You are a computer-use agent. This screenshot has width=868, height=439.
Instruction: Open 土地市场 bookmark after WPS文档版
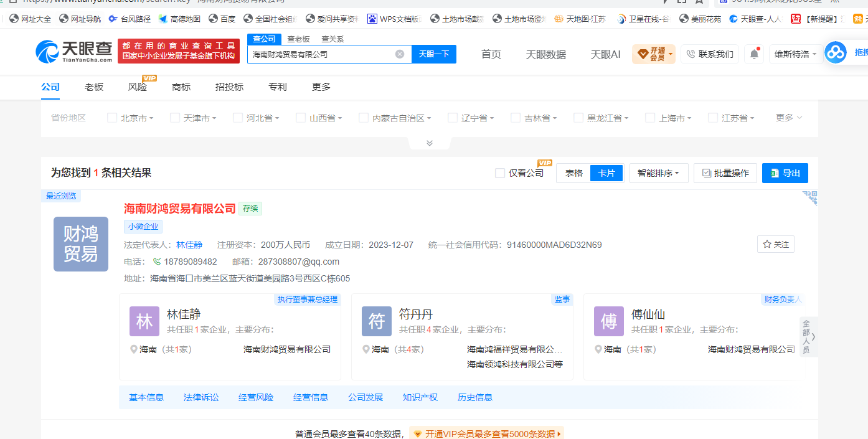(457, 19)
